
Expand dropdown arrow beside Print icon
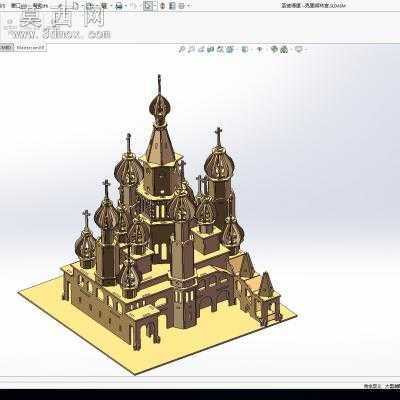coord(125,6)
